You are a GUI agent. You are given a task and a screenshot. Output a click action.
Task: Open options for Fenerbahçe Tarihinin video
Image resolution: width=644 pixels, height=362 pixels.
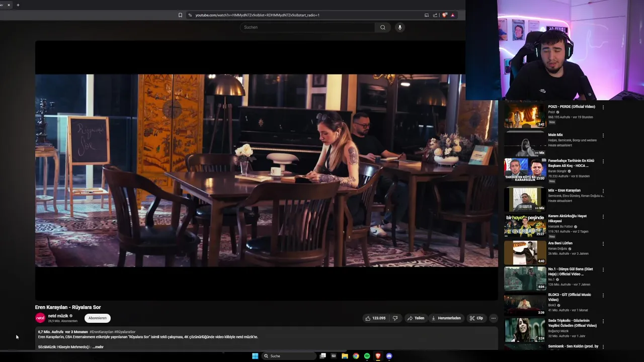603,161
